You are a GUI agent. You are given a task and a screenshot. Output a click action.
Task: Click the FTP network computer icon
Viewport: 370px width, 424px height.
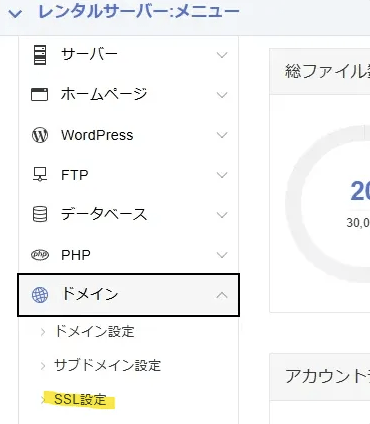pos(40,175)
